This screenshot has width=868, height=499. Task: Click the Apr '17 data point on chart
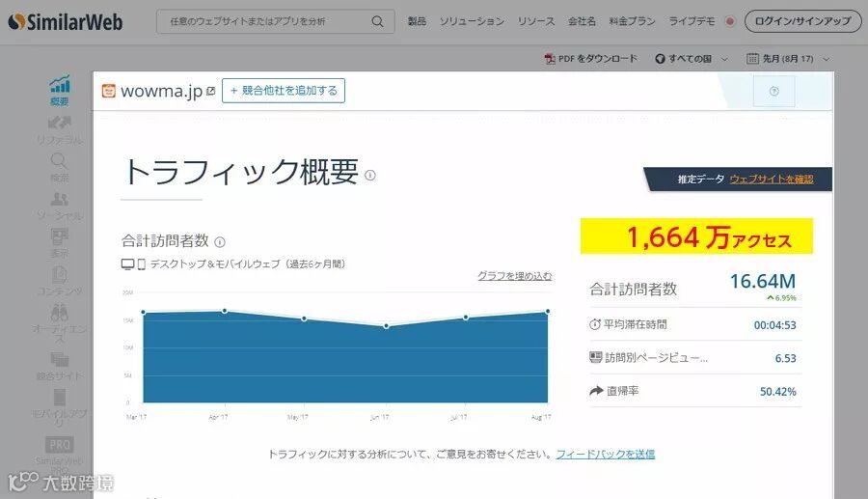pyautogui.click(x=224, y=311)
